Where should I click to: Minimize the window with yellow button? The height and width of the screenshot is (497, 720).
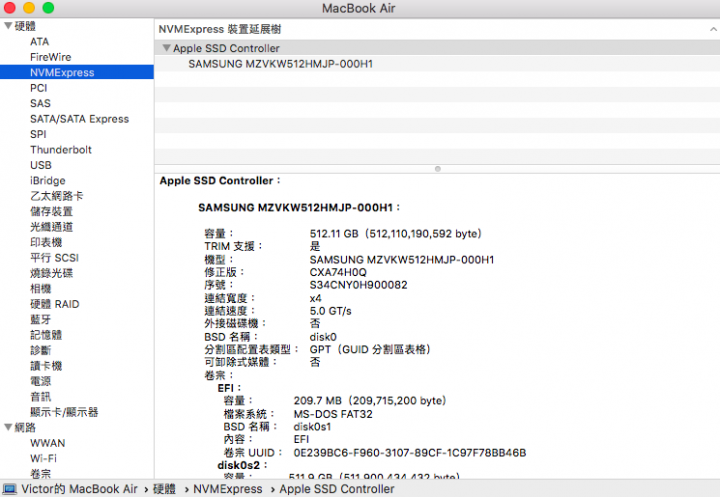pos(29,8)
